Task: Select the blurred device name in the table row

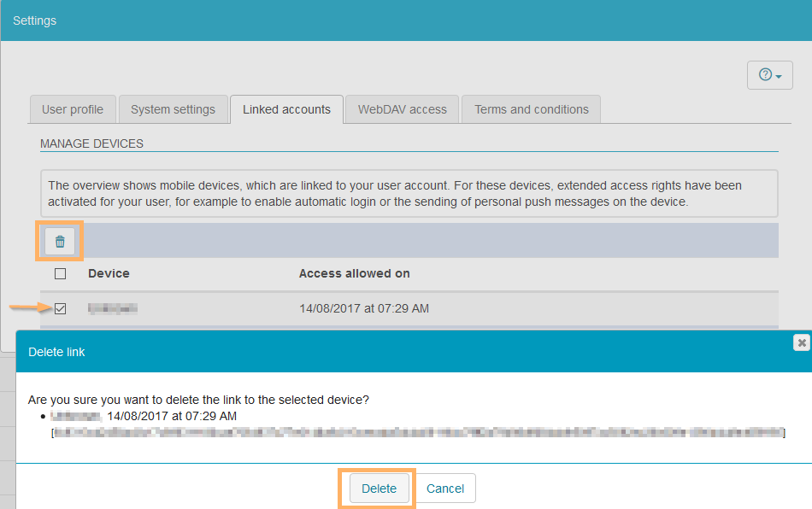Action: [x=113, y=308]
